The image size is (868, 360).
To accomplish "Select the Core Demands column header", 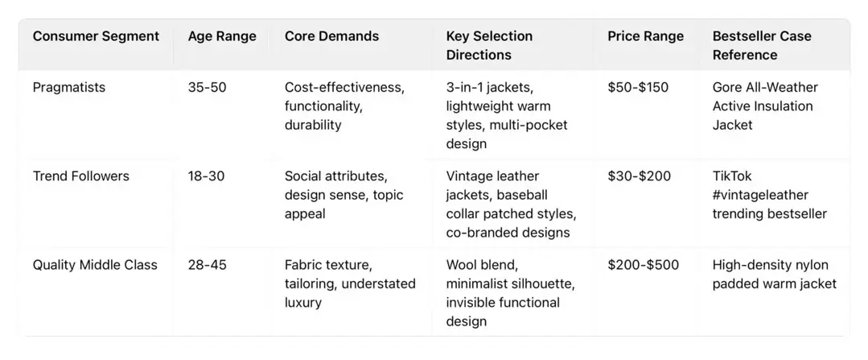I will point(331,36).
